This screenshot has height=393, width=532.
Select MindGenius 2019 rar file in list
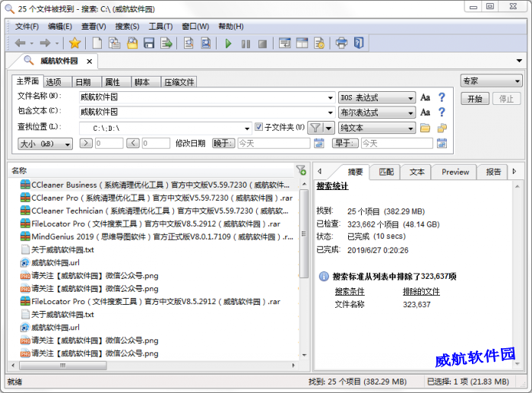point(157,237)
